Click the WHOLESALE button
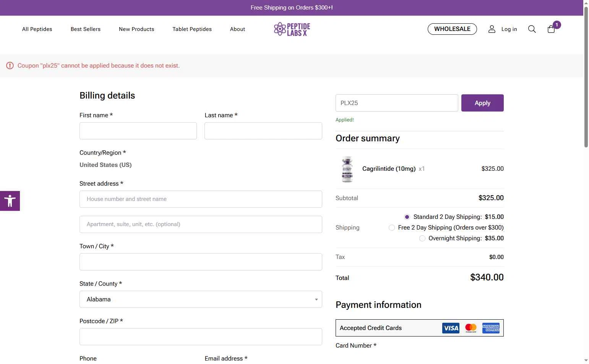The width and height of the screenshot is (589, 364). (x=452, y=29)
